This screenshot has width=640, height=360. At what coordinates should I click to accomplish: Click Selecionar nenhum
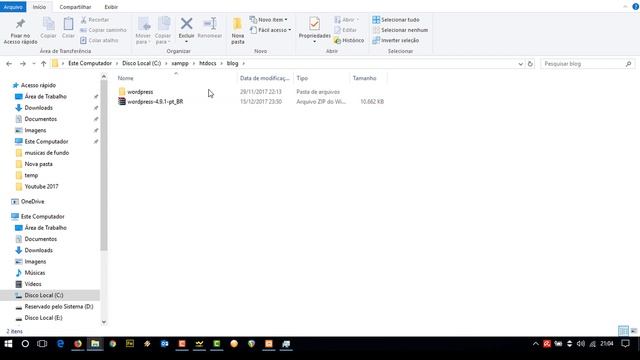tap(400, 30)
